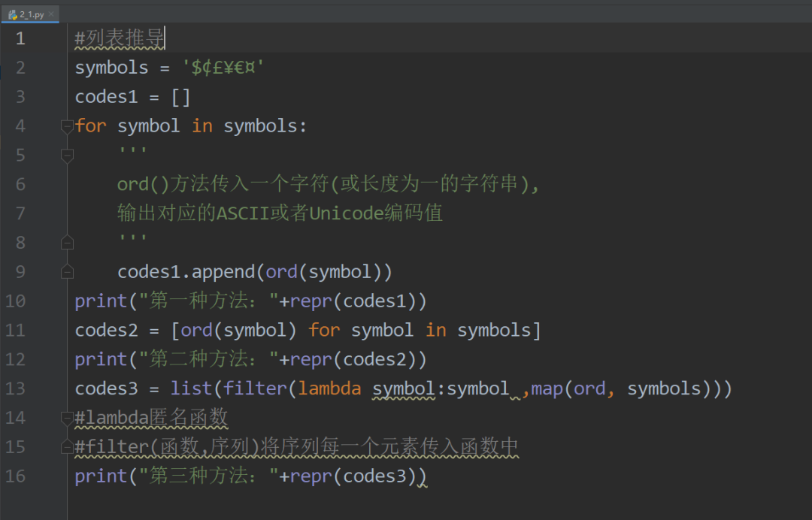The image size is (812, 520).
Task: Click the print statement with '第三种方法'
Action: pyautogui.click(x=250, y=476)
